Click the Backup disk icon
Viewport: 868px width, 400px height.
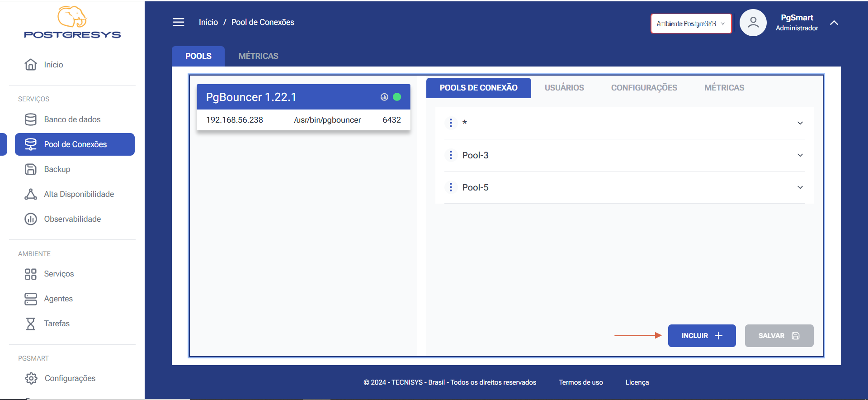(31, 169)
